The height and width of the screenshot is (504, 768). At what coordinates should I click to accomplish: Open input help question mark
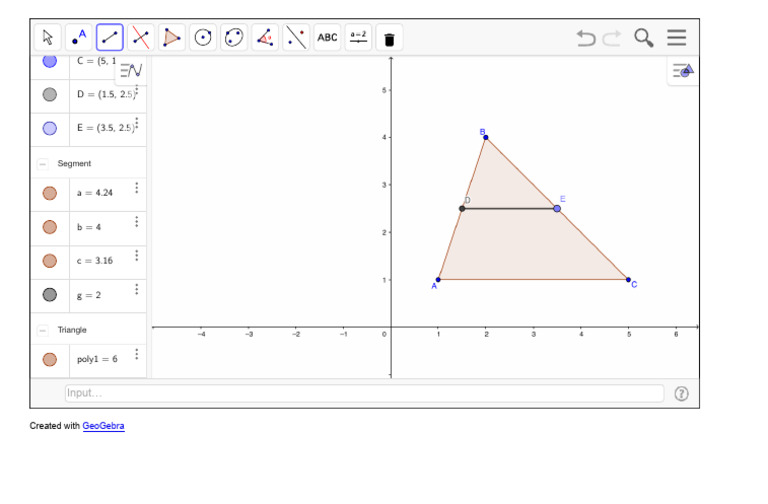click(x=681, y=393)
